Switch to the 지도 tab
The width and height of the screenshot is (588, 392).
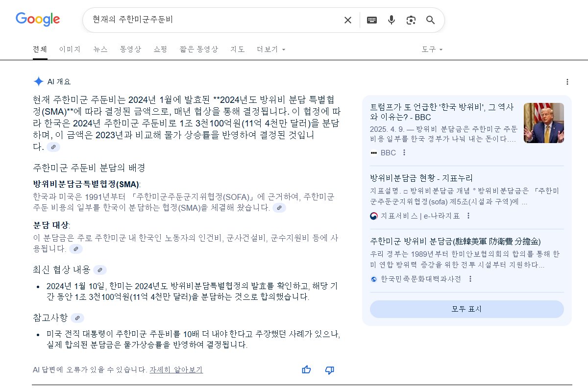click(238, 49)
